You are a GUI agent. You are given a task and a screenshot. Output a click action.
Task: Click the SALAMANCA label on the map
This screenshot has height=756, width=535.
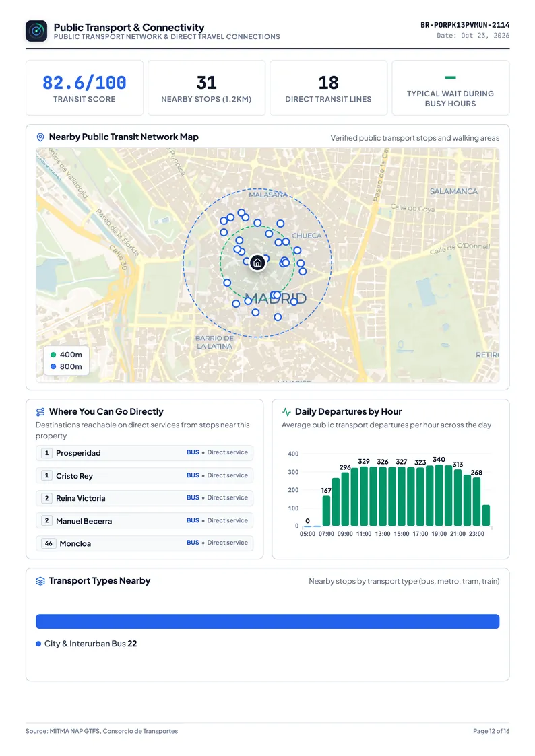(453, 191)
